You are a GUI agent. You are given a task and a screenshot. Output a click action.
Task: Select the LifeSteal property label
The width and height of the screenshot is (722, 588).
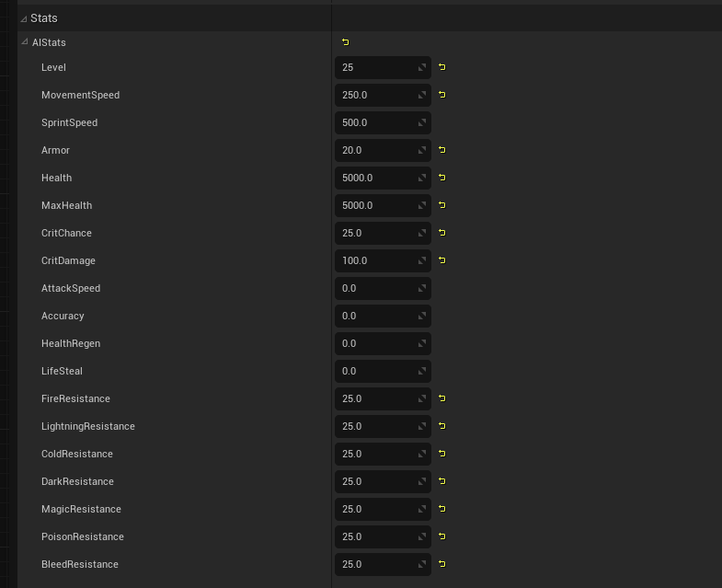62,372
